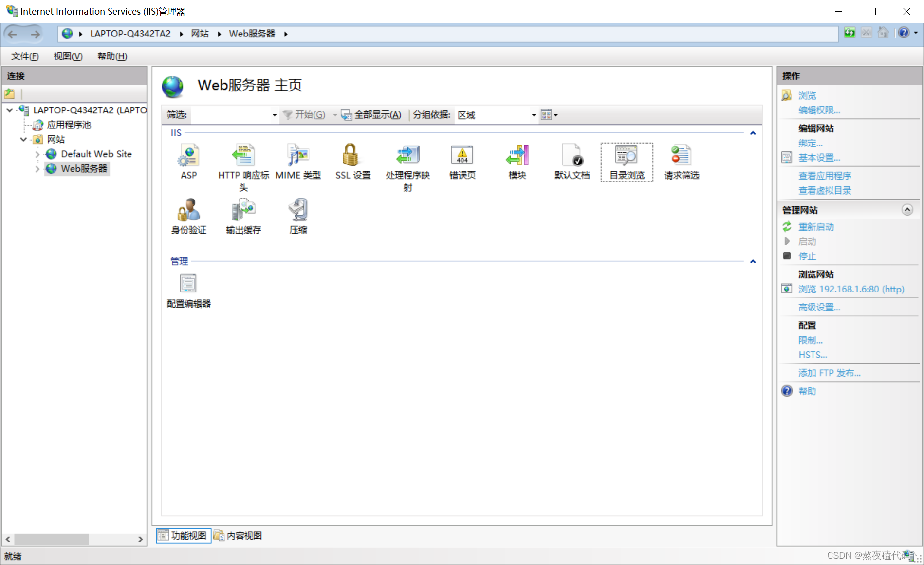This screenshot has height=565, width=924.
Task: Click 绑定... action link
Action: coord(811,144)
